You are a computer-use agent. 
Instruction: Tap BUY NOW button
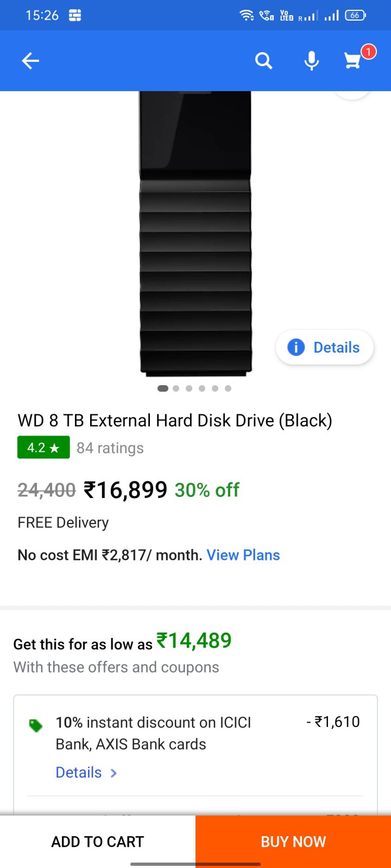pyautogui.click(x=293, y=841)
